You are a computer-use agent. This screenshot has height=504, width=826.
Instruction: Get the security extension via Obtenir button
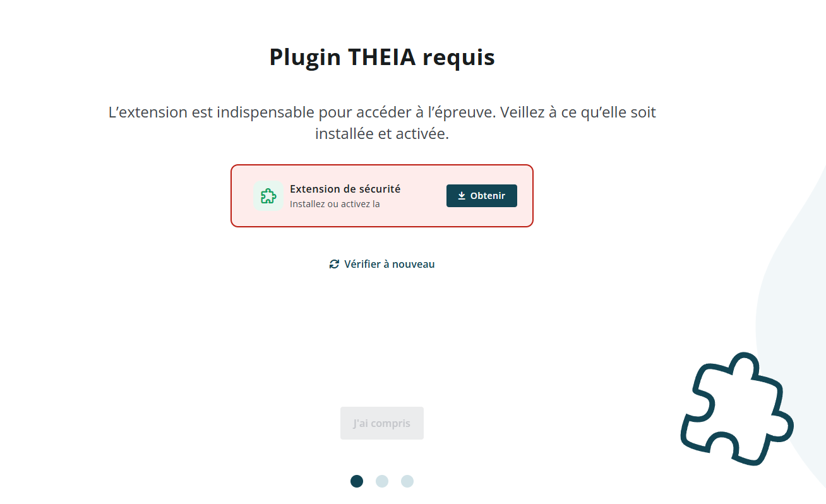coord(482,196)
